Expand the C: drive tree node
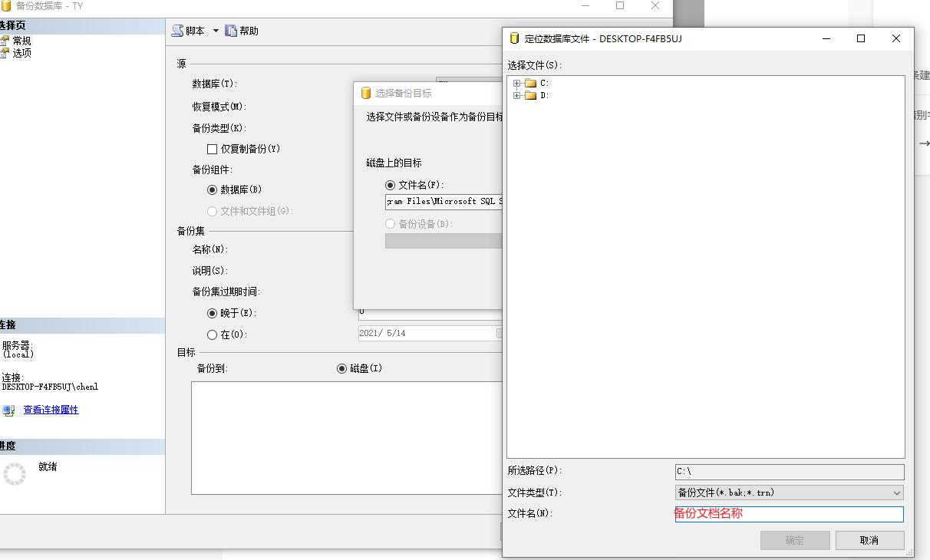Viewport: 930px width, 560px height. 517,82
